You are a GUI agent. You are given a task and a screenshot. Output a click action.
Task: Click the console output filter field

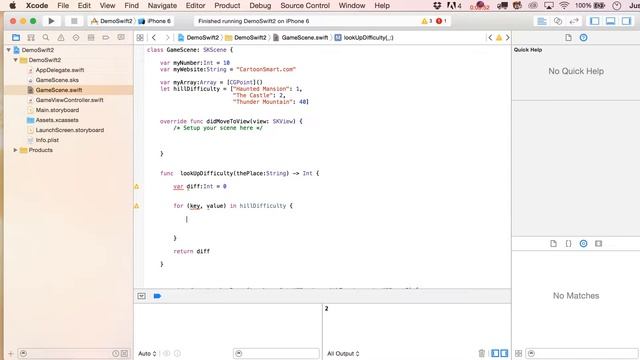coord(276,353)
